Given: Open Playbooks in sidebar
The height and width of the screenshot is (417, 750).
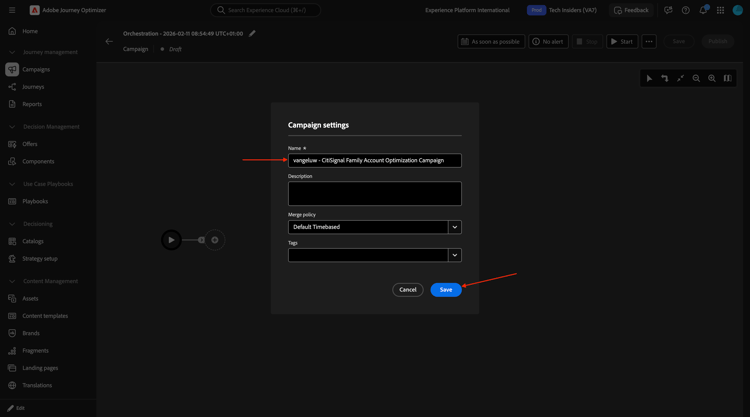Looking at the screenshot, I should pyautogui.click(x=35, y=201).
